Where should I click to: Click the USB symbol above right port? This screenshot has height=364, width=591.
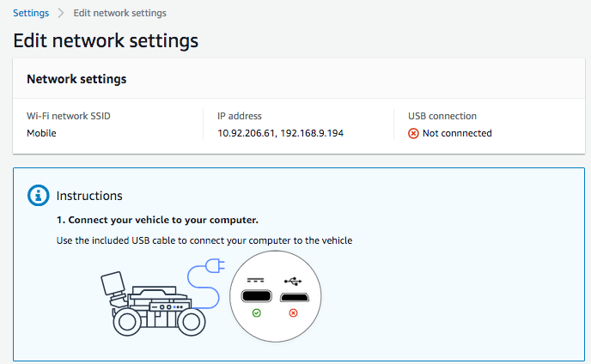tap(292, 281)
